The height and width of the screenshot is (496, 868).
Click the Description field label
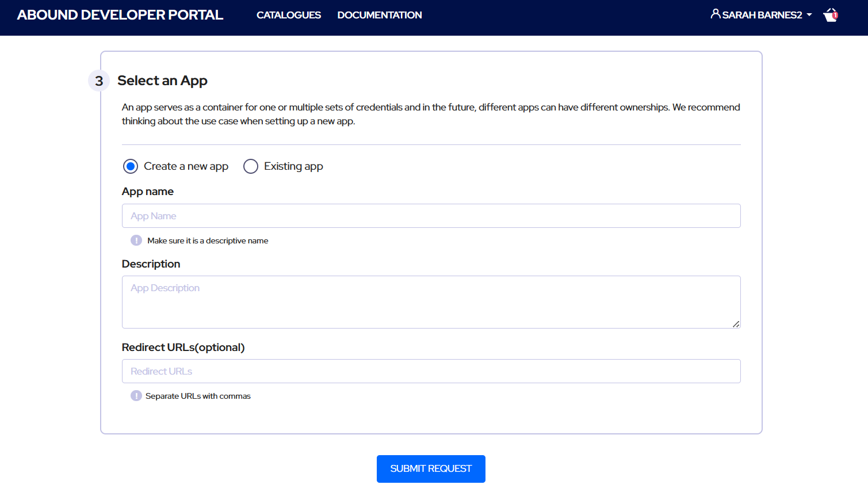coord(151,264)
